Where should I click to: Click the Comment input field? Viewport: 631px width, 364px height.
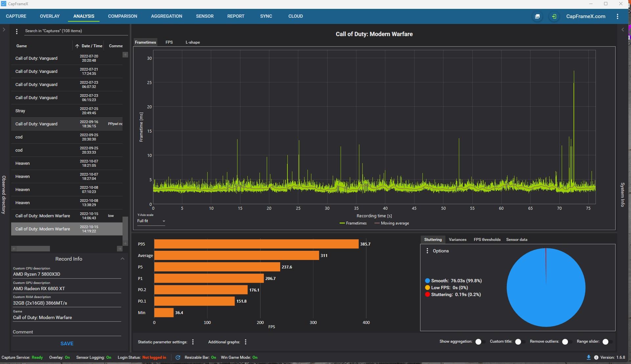[x=67, y=332]
